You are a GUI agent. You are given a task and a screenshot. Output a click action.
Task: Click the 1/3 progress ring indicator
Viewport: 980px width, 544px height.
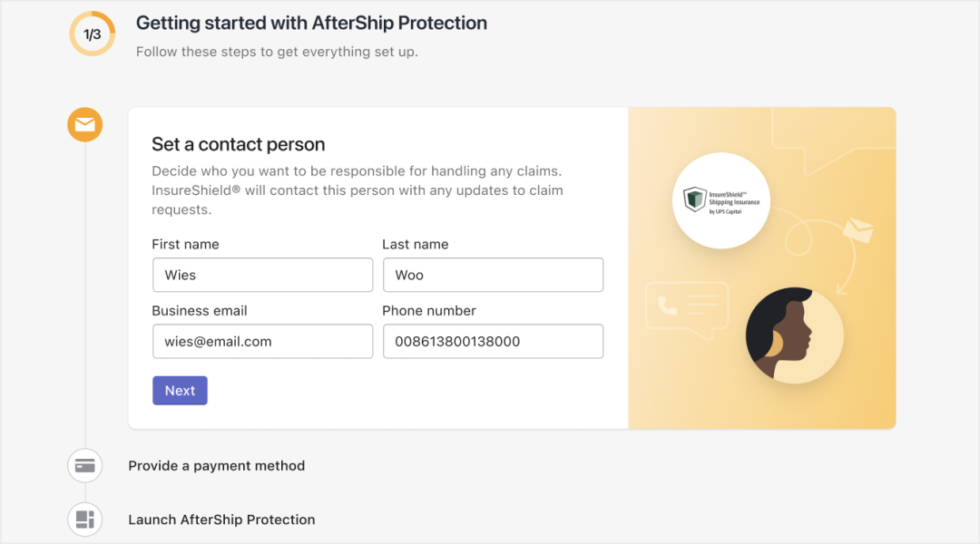(93, 34)
